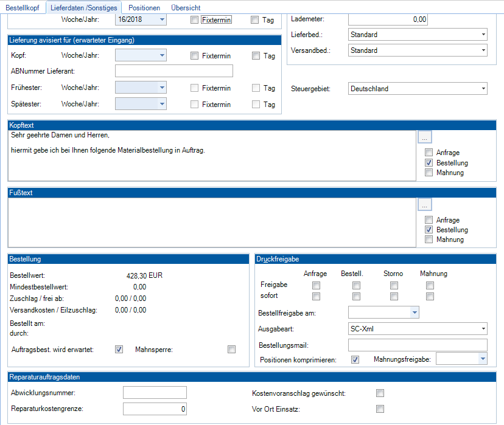
Task: Enable Anfrage checkbox in Kopftext section
Action: 429,153
